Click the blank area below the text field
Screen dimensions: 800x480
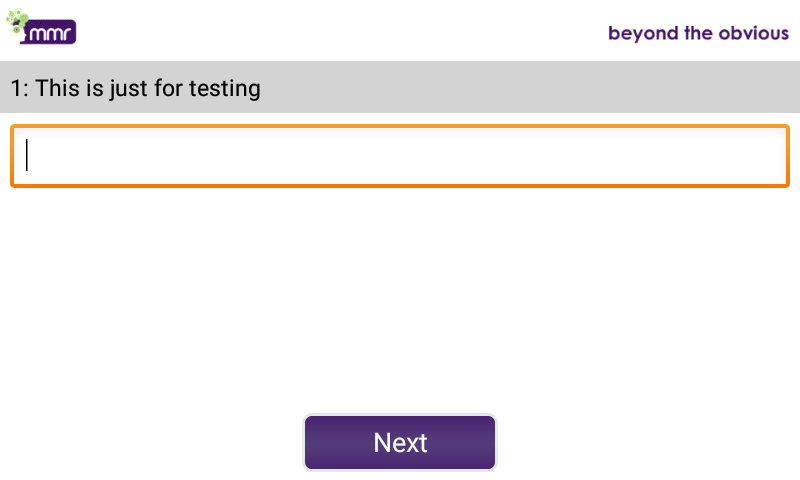coord(400,300)
